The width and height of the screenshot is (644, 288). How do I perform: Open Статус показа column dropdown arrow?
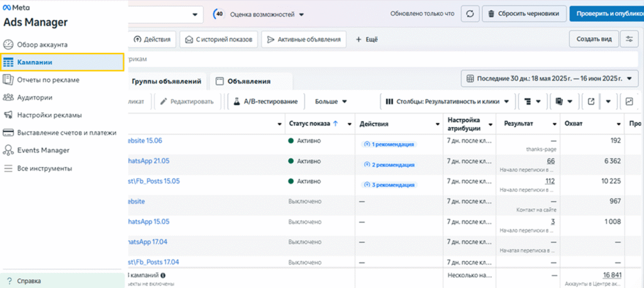[350, 124]
